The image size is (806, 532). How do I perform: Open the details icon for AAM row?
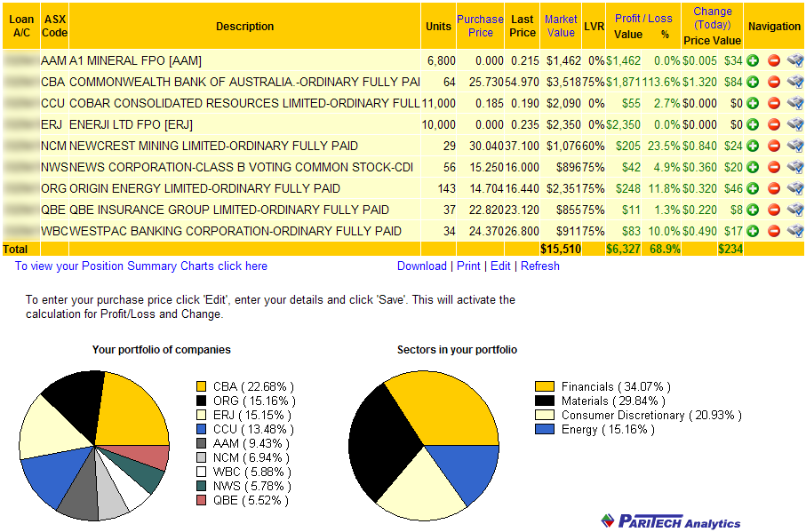tap(795, 60)
